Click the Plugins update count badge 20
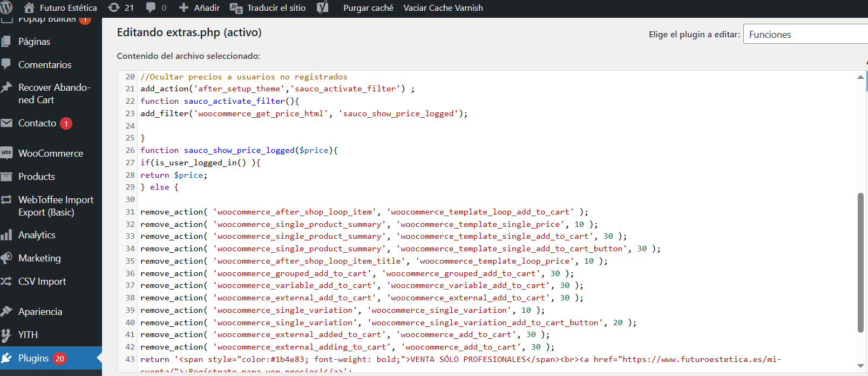Image resolution: width=868 pixels, height=376 pixels. pos(59,358)
